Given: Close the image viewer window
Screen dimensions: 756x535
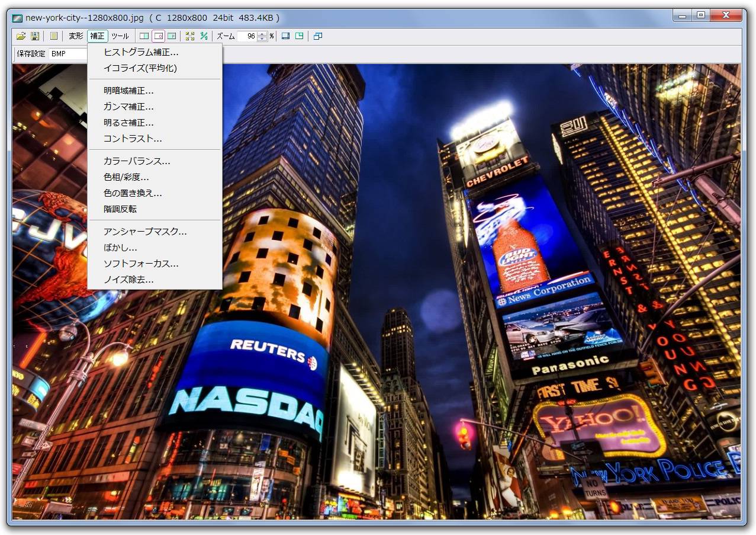Looking at the screenshot, I should pos(728,16).
